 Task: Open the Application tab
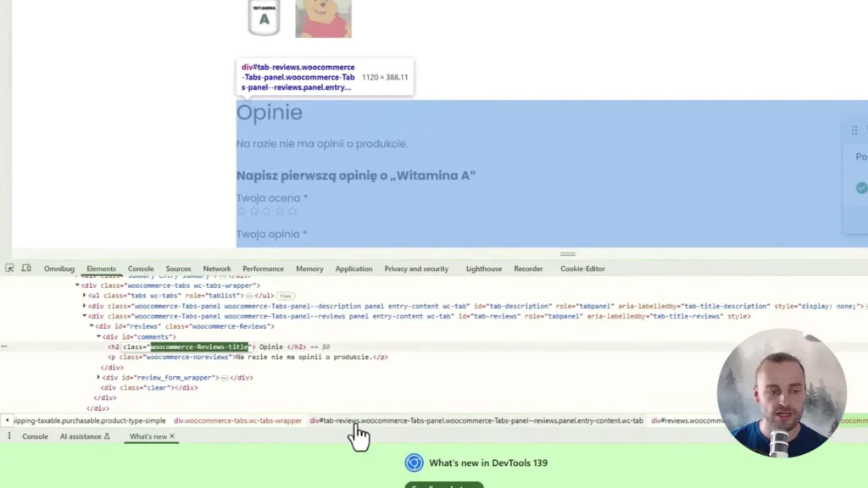[353, 269]
